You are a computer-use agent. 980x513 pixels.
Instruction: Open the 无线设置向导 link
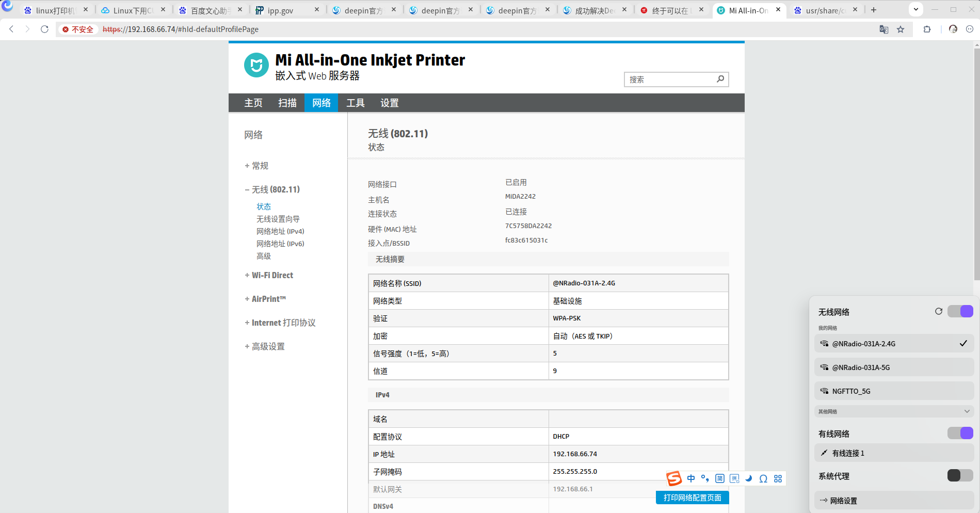coord(278,219)
